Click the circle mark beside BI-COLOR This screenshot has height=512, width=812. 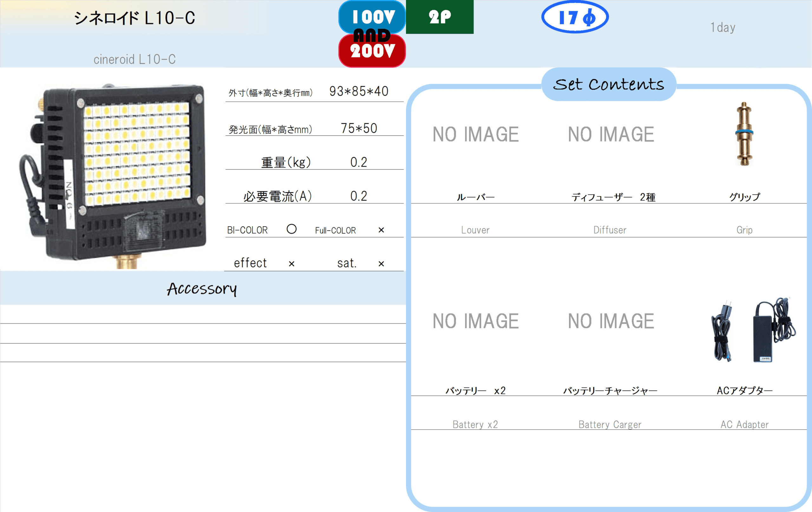coord(292,229)
